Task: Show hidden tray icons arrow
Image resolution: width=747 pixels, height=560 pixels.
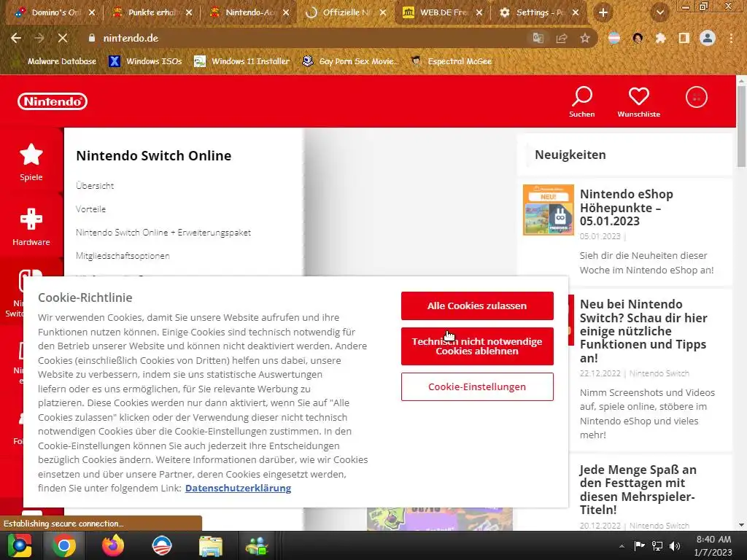Action: (622, 546)
